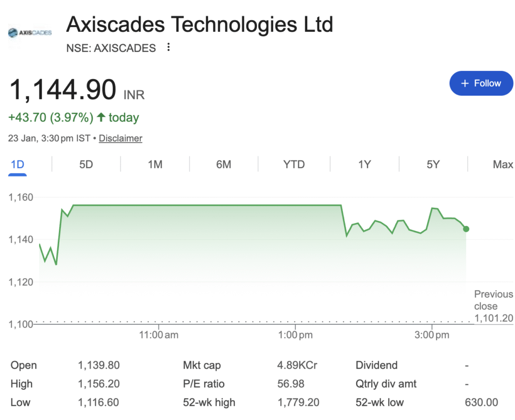Viewport: 515px width, 420px height.
Task: Select the 1D chart tab
Action: pos(18,164)
